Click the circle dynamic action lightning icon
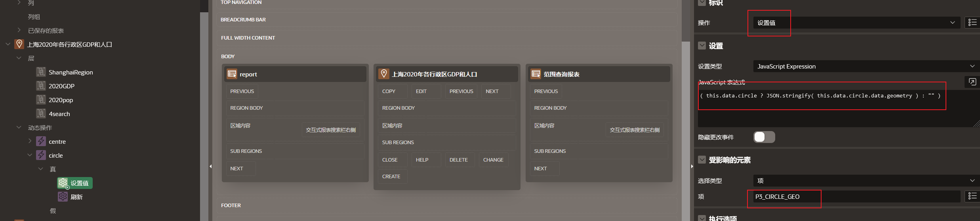Screen dimensions: 980x221 [x=41, y=155]
